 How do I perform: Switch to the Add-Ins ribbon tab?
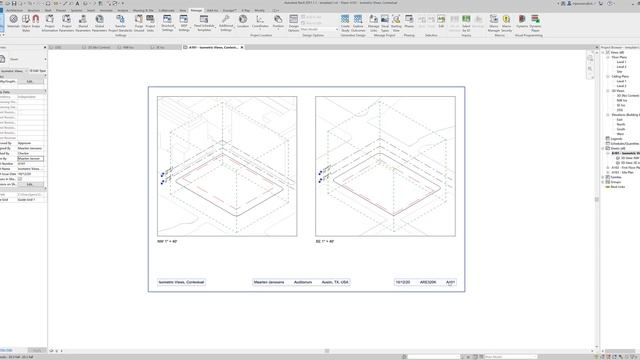pos(212,10)
